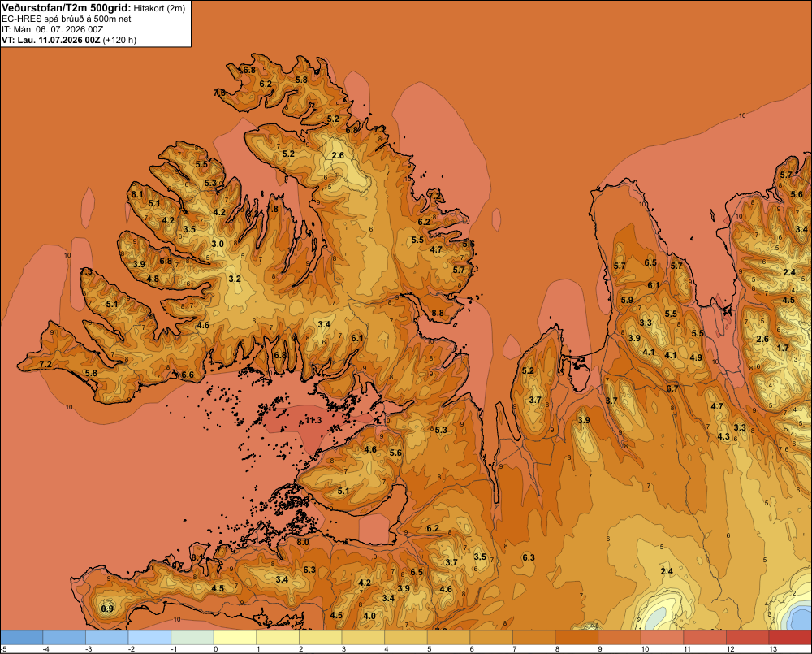Click the 6.3 label on the orange plain
The image size is (812, 654).
point(529,557)
